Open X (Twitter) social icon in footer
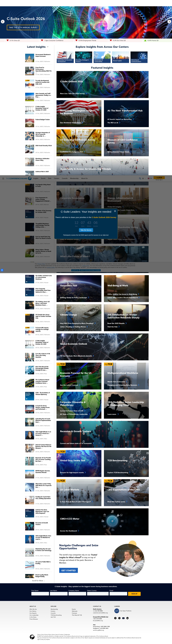Screen dimensions: 172x644 click(119, 618)
